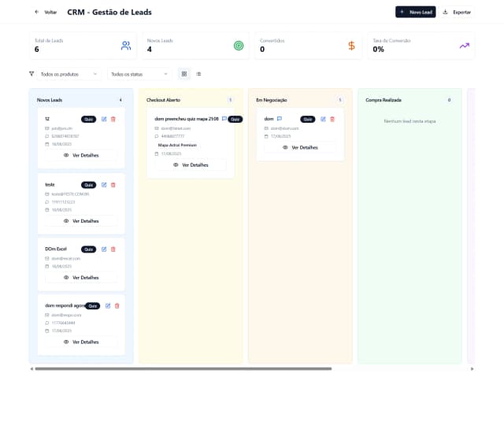The width and height of the screenshot is (504, 432).
Task: Click the chat note icon on 'dom' card
Action: coord(280,119)
